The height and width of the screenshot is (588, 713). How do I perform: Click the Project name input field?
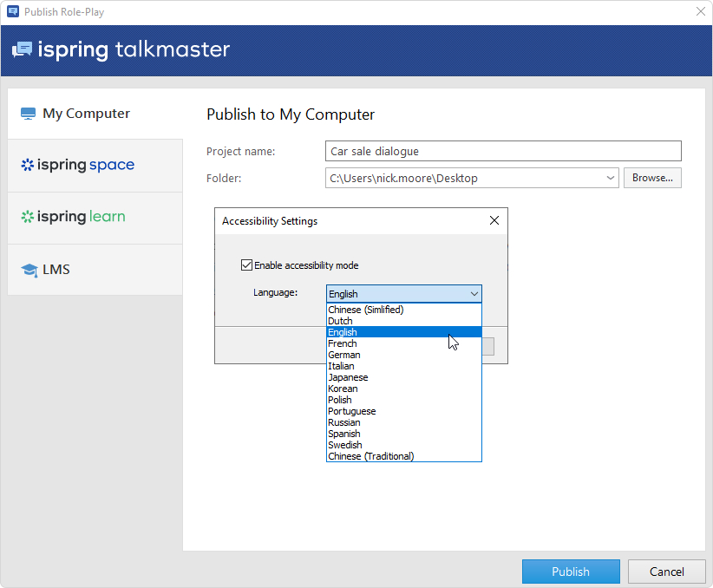(x=503, y=151)
